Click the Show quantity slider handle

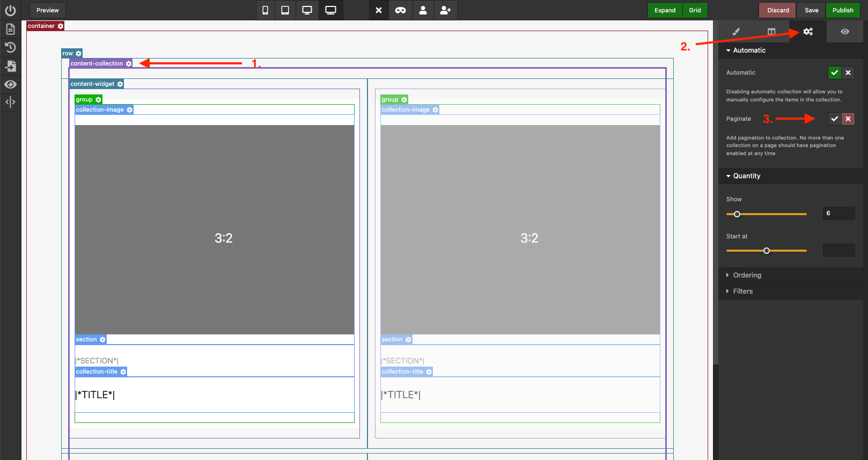tap(737, 214)
